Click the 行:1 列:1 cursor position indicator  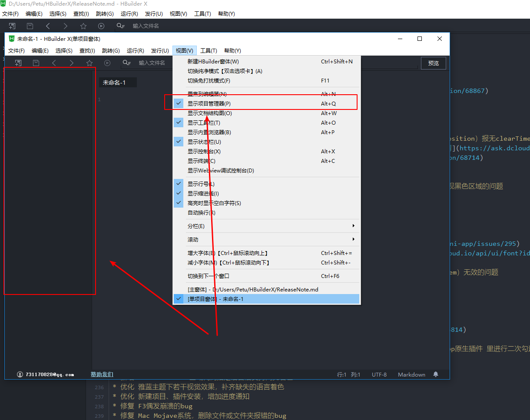pyautogui.click(x=349, y=374)
